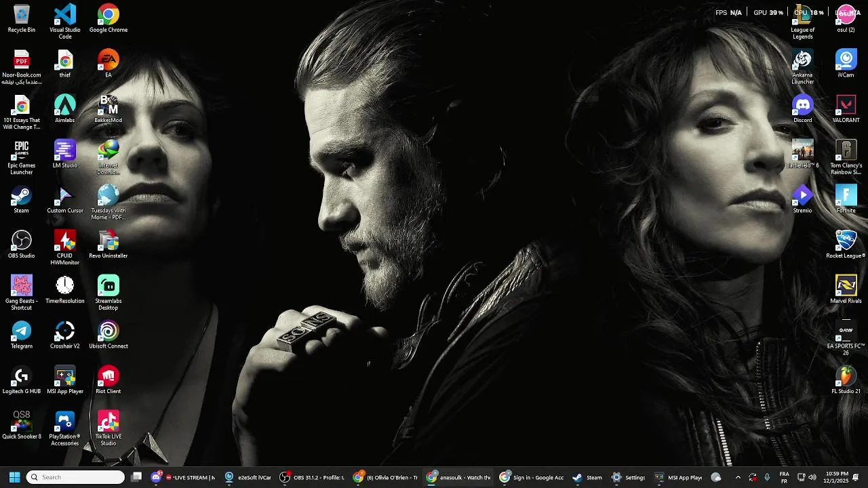The height and width of the screenshot is (488, 868).
Task: Select the Gang Beasts shortcut
Action: click(22, 293)
